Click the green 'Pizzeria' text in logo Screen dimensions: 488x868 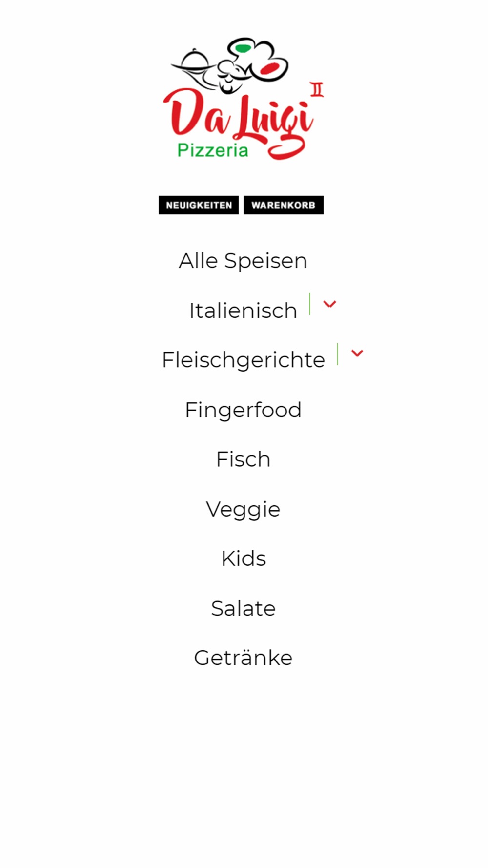coord(213,150)
